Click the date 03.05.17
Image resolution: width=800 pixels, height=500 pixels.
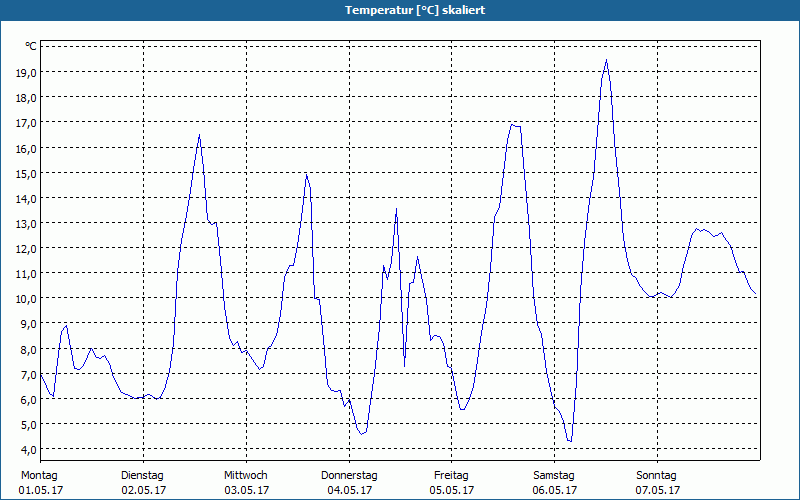point(247,490)
